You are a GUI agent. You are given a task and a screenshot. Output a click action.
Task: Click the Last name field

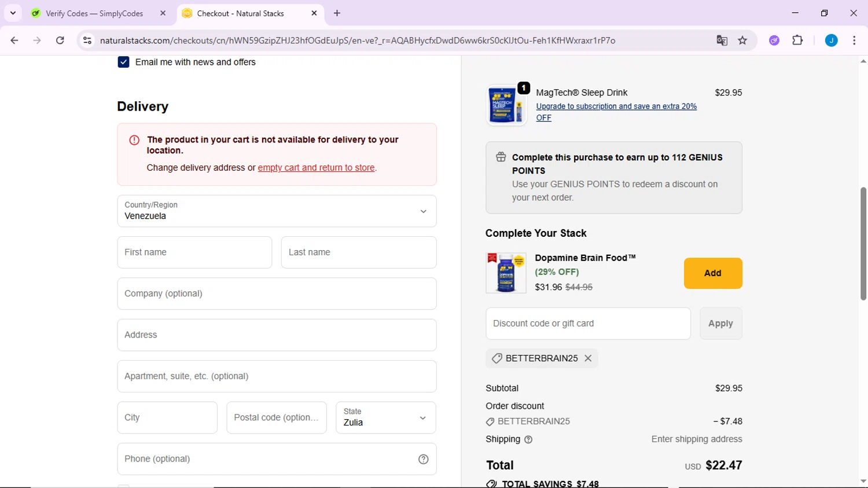coord(359,252)
